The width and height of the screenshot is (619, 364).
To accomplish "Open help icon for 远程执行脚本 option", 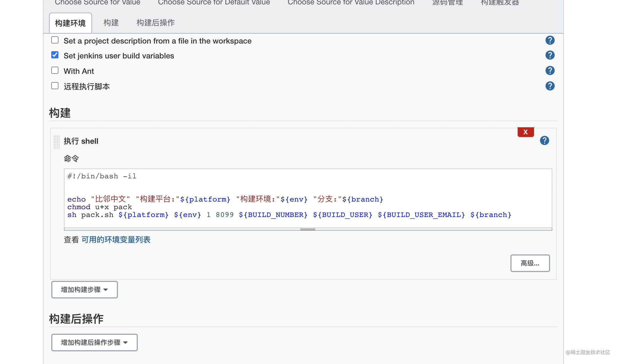I will 550,86.
